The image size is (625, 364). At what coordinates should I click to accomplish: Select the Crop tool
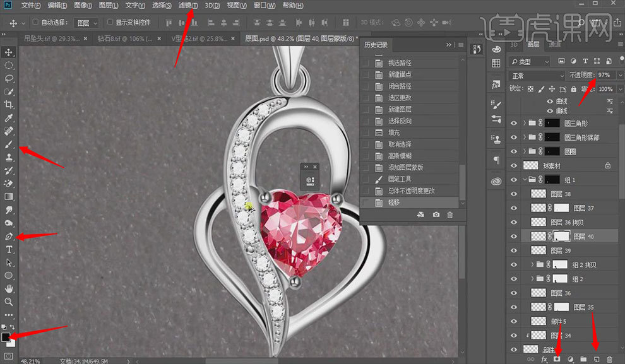(9, 105)
